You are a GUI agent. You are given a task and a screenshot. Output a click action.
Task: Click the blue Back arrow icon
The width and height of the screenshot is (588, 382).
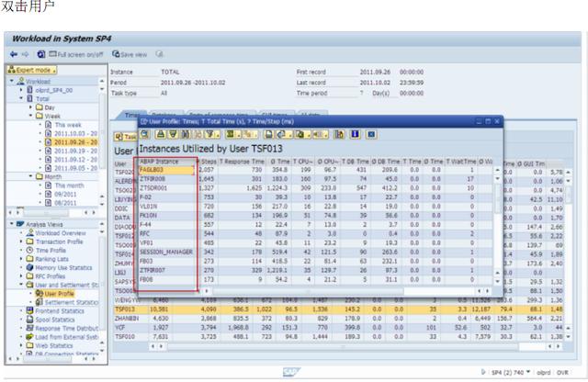pyautogui.click(x=14, y=54)
